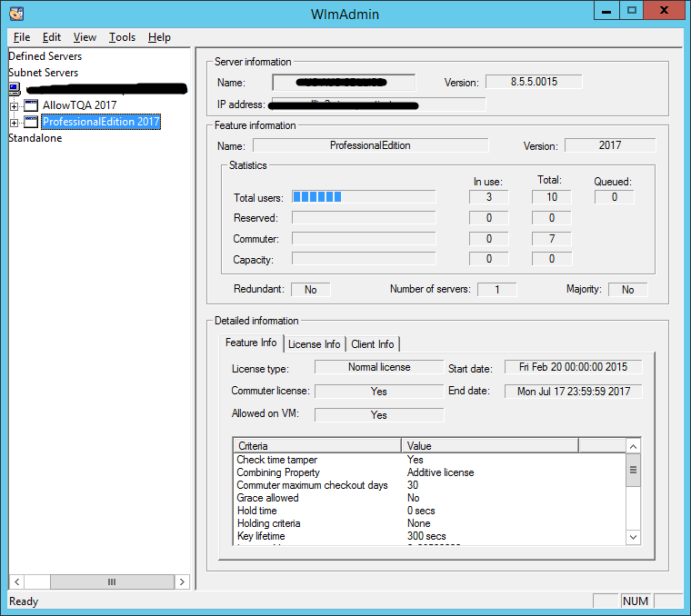Click the server Name field
The image size is (691, 616).
344,83
